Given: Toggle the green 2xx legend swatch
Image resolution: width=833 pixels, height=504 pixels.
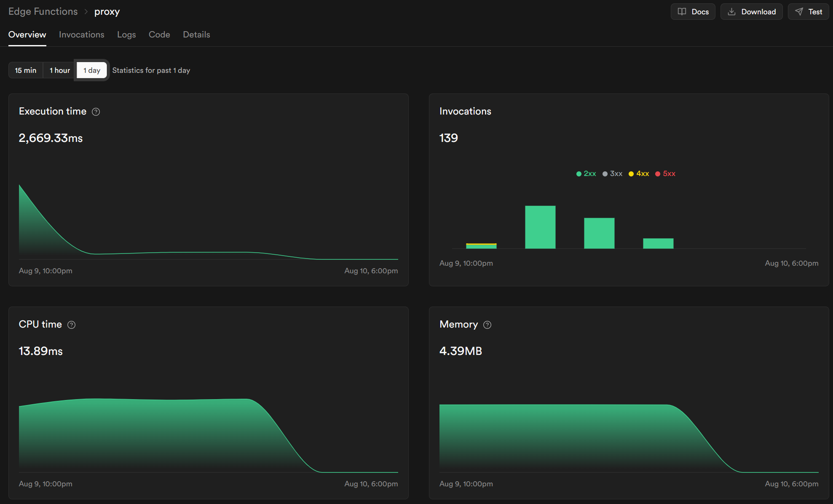Looking at the screenshot, I should click(579, 174).
